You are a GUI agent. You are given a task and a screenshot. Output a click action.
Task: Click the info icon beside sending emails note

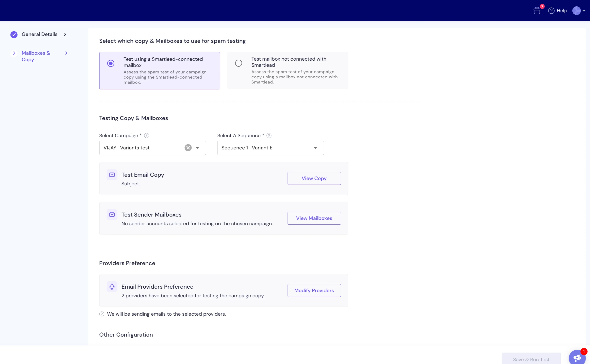[102, 314]
